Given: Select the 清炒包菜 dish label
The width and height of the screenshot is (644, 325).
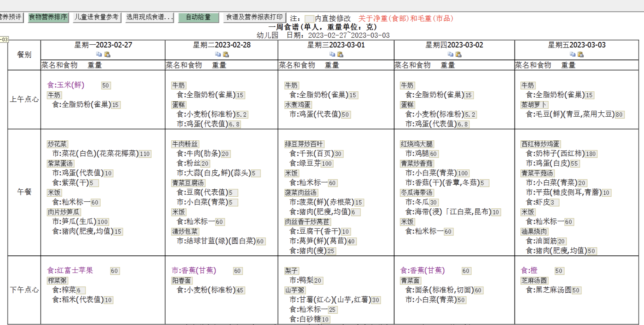Looking at the screenshot, I should (185, 232).
